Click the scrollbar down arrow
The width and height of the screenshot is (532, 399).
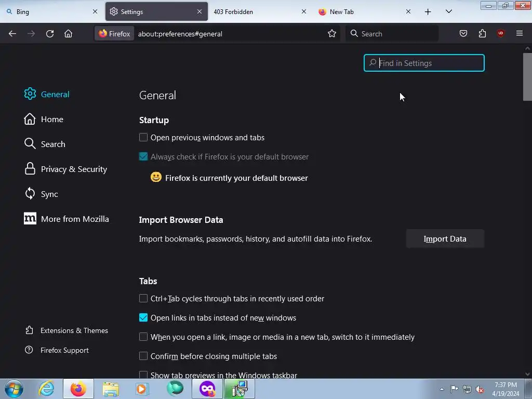click(527, 374)
